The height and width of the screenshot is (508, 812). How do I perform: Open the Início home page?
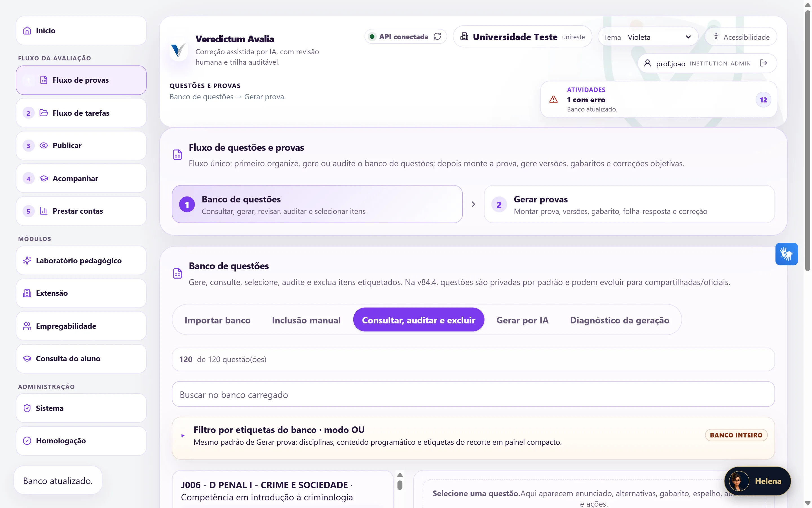point(81,30)
